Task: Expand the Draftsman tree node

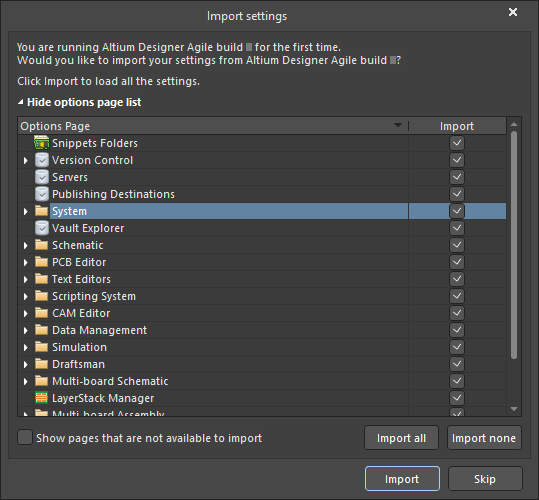Action: (x=25, y=365)
